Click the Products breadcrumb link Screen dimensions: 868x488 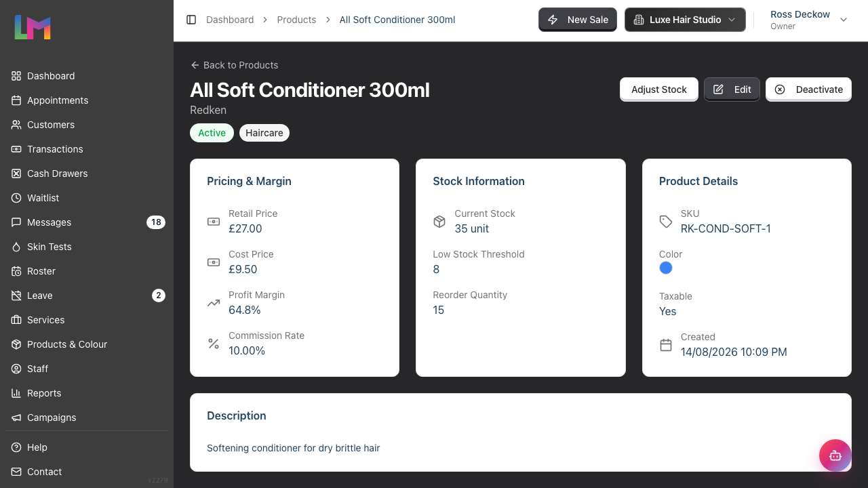(296, 20)
